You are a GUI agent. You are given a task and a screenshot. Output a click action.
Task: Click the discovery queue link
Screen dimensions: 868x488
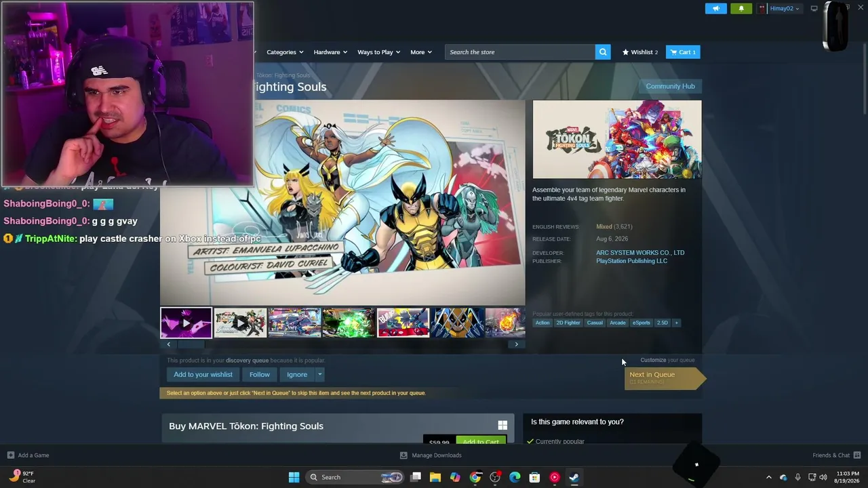pyautogui.click(x=247, y=361)
